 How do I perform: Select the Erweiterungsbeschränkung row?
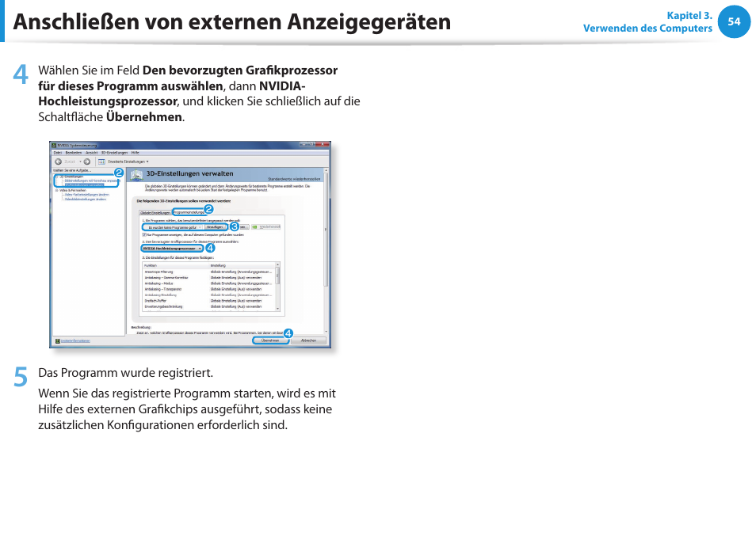click(x=208, y=306)
